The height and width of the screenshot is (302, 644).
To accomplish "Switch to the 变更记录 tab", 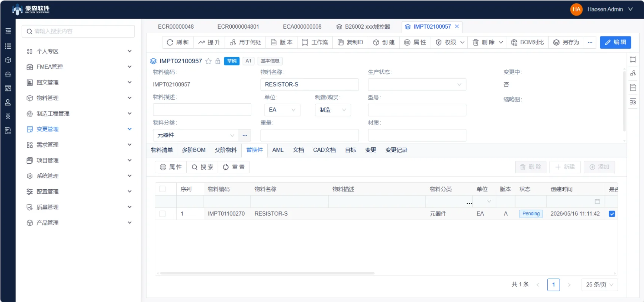I will click(x=396, y=150).
